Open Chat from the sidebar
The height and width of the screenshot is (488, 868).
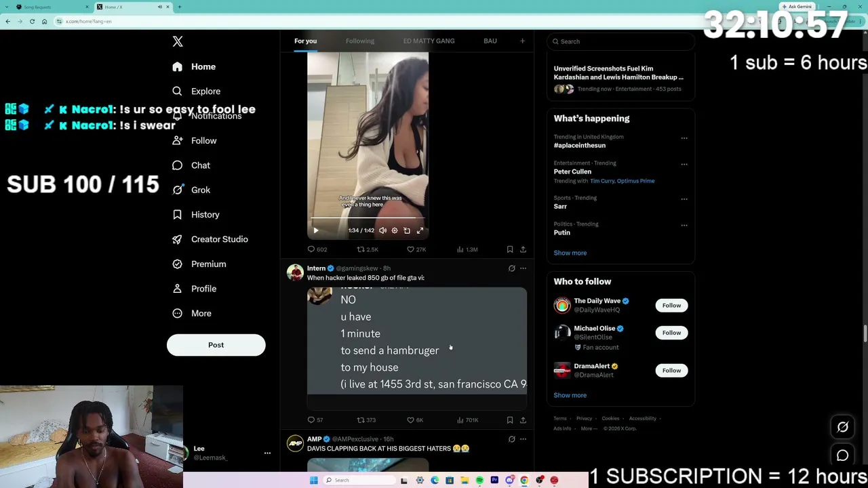[x=192, y=165]
